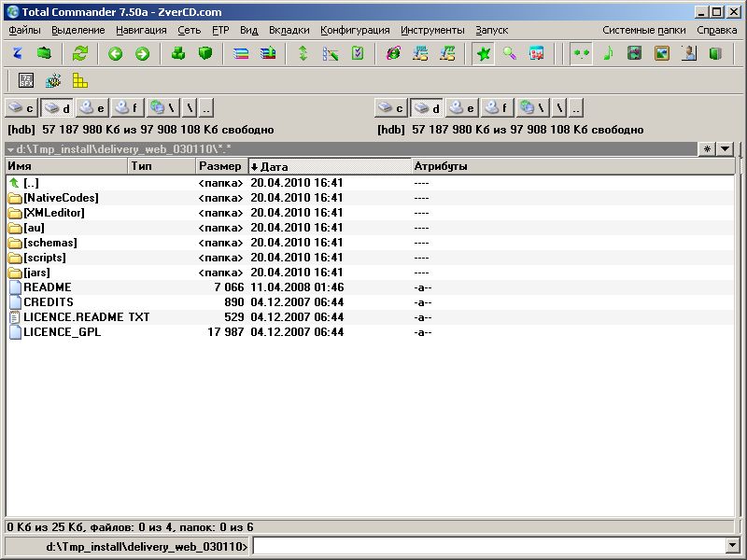Open the magnifier search tool icon
Image resolution: width=747 pixels, height=560 pixels.
coord(510,54)
